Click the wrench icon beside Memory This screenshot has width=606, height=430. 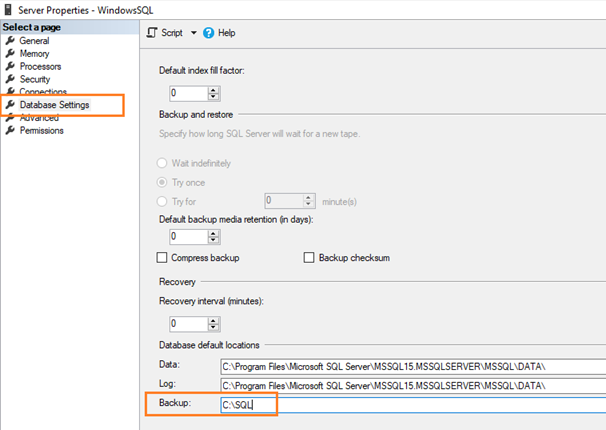point(10,53)
